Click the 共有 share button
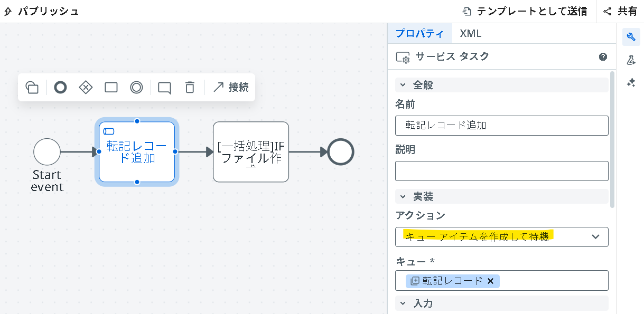 (622, 11)
